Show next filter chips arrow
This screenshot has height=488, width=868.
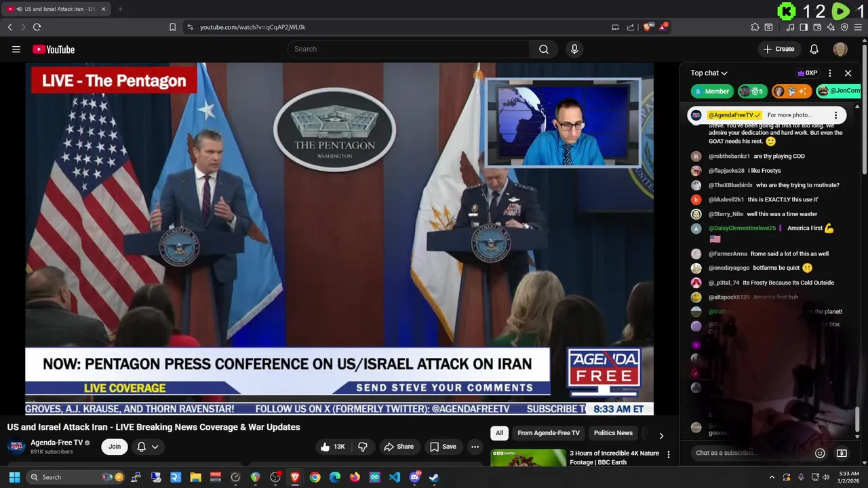click(x=661, y=436)
